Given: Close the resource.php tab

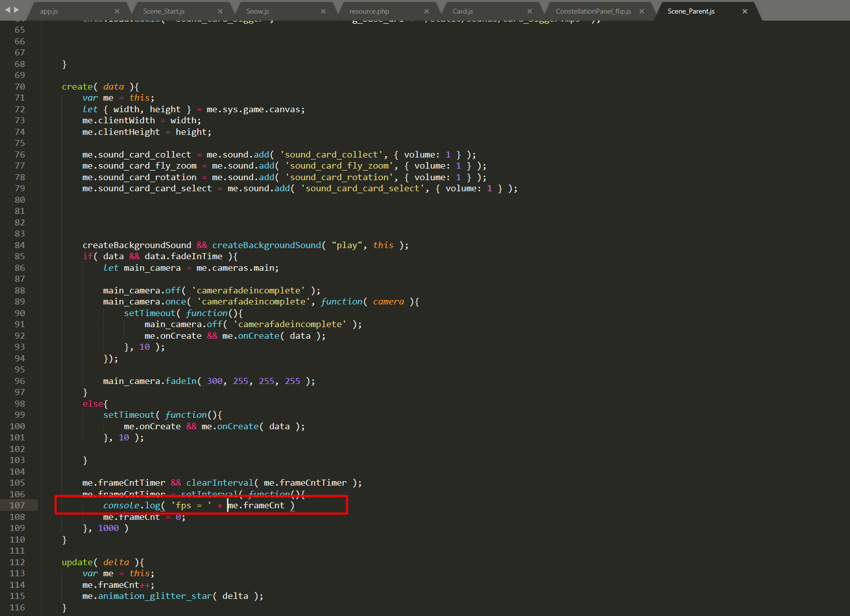Looking at the screenshot, I should (427, 11).
